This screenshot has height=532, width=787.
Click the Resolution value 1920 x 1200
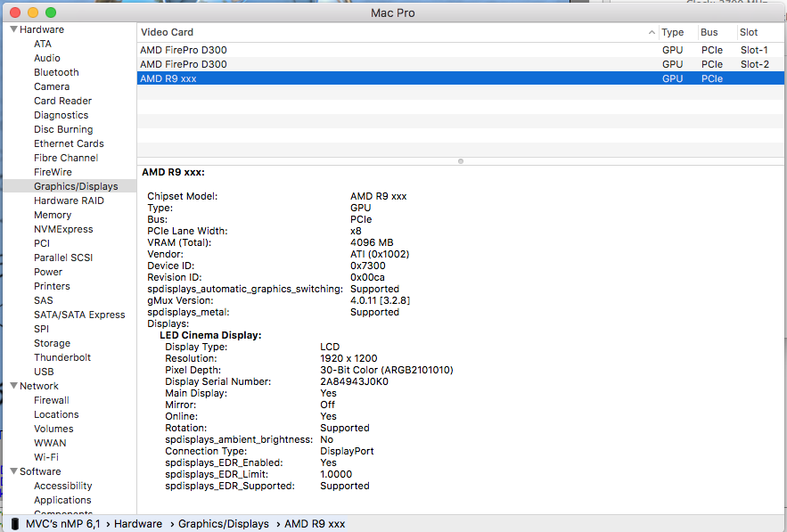point(348,358)
